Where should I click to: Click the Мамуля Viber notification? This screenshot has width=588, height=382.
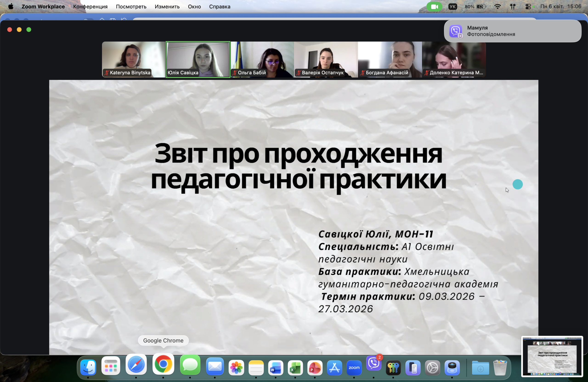click(x=512, y=31)
